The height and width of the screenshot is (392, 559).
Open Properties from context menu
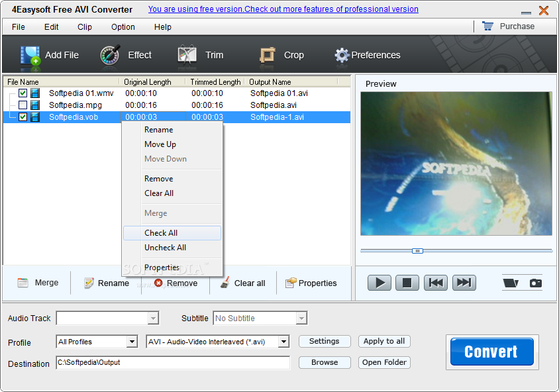click(172, 268)
